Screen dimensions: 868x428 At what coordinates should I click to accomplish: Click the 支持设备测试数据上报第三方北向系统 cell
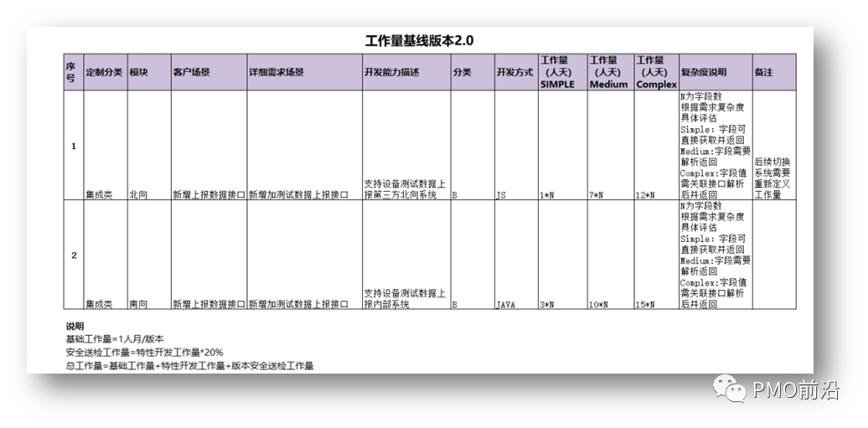point(406,146)
